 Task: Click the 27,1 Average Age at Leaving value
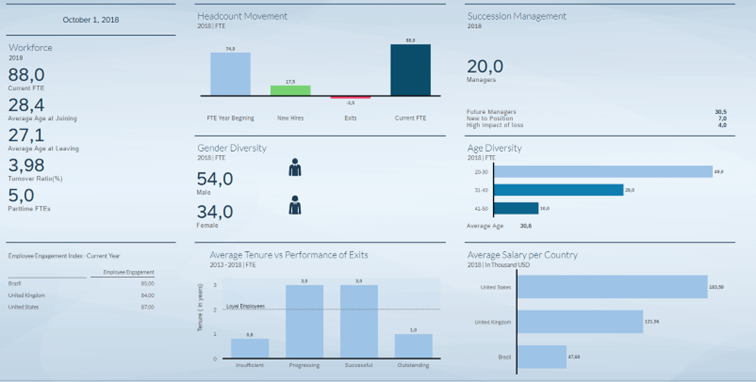pos(26,135)
